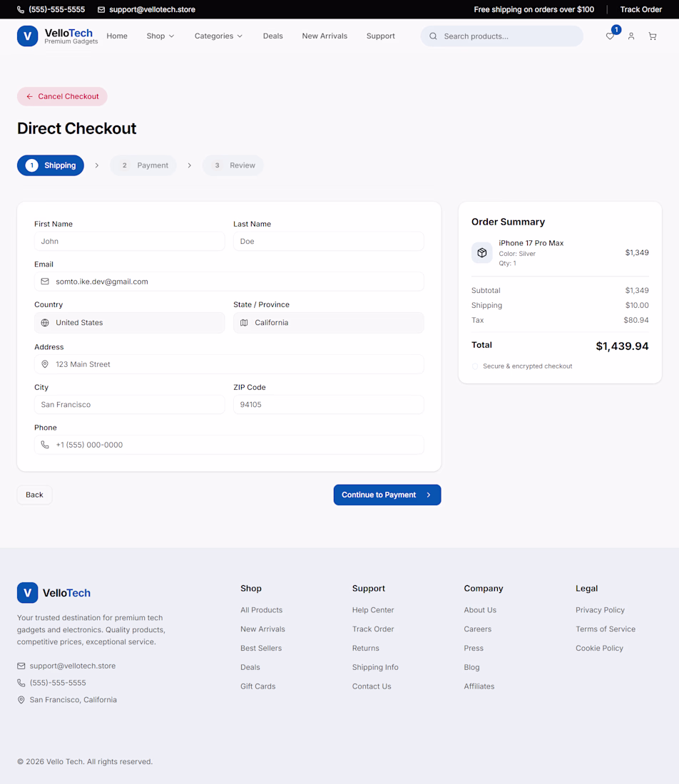679x784 pixels.
Task: Expand the Shop dropdown menu
Action: coord(160,36)
